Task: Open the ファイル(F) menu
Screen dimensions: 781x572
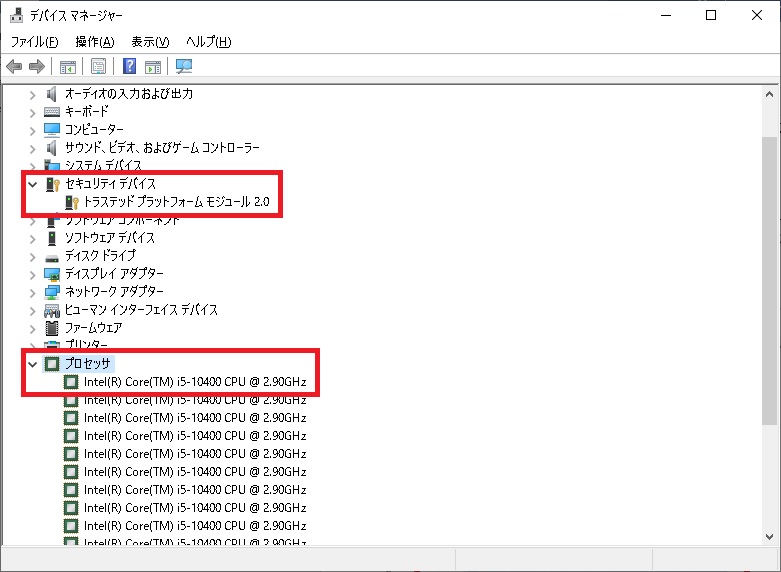Action: (34, 42)
